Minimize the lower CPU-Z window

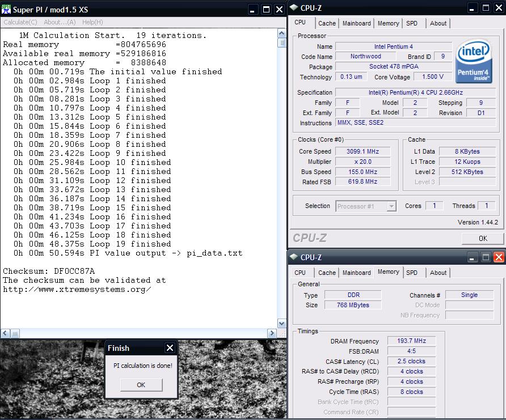[x=471, y=257]
